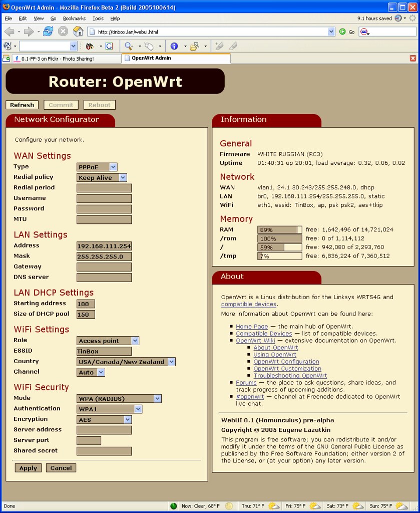Click the RAM 89% usage bar

tap(280, 229)
